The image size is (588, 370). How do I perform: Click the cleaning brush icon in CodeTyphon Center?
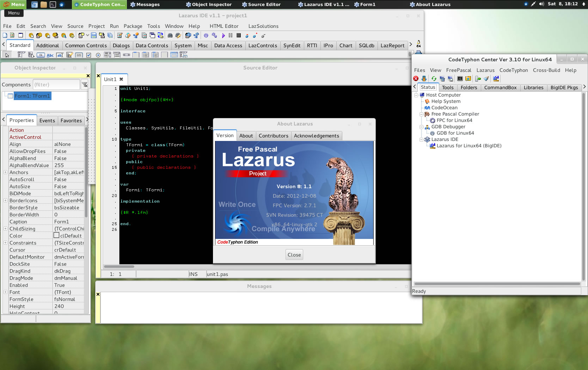tap(486, 79)
